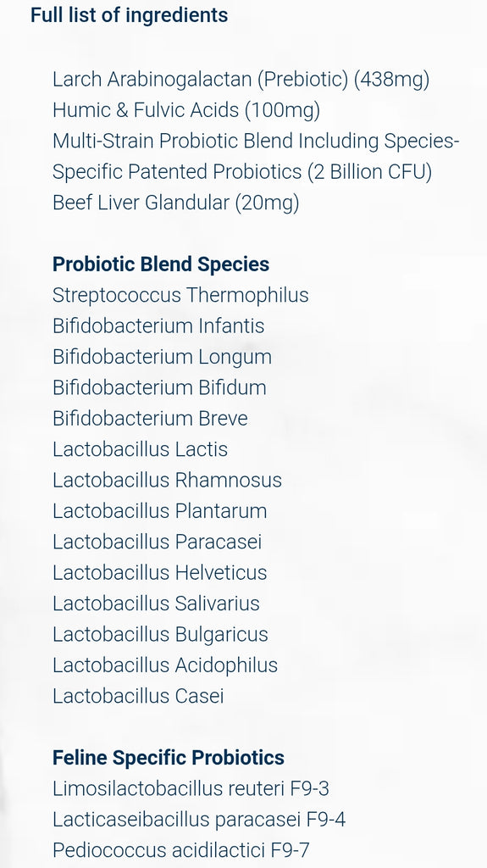Select the Bifidobacterium Breve entry
The height and width of the screenshot is (868, 487).
click(x=150, y=419)
